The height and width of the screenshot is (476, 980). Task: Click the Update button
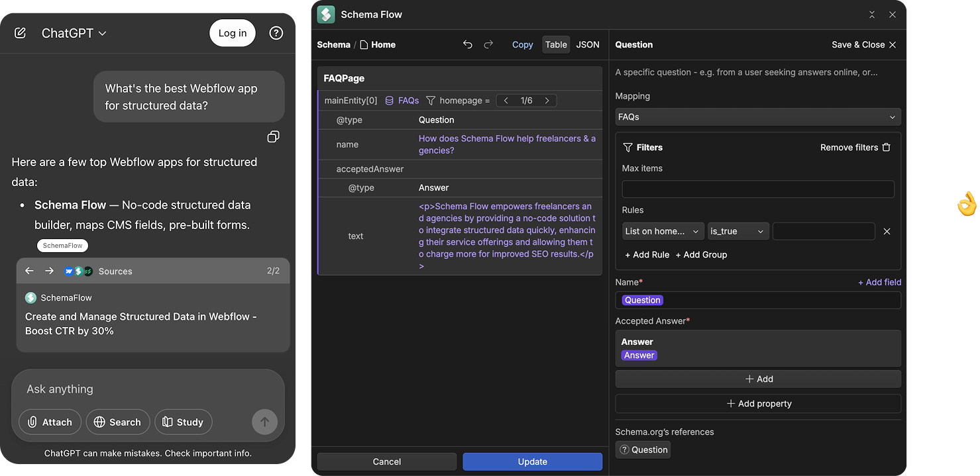[x=532, y=461]
